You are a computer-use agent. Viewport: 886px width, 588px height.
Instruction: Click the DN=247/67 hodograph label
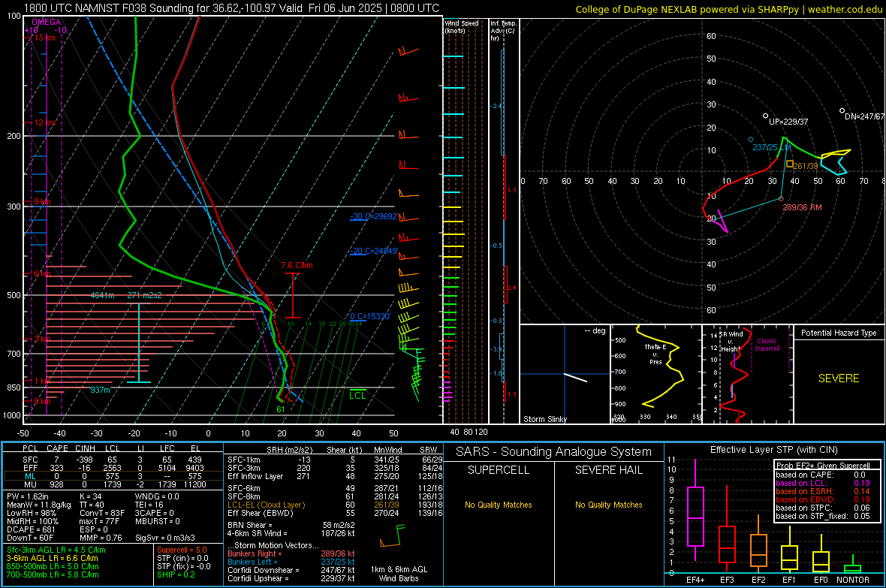864,116
